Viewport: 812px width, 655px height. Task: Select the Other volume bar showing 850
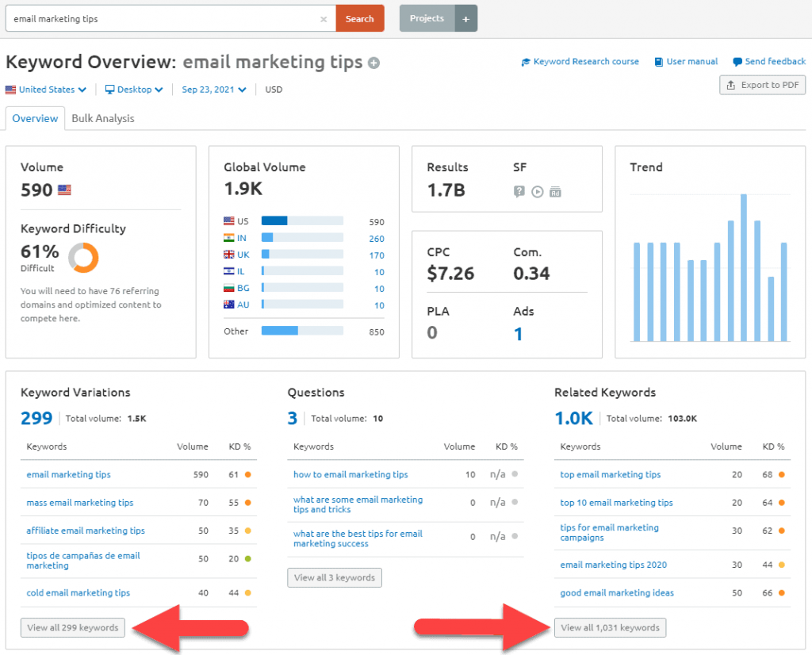tap(302, 331)
